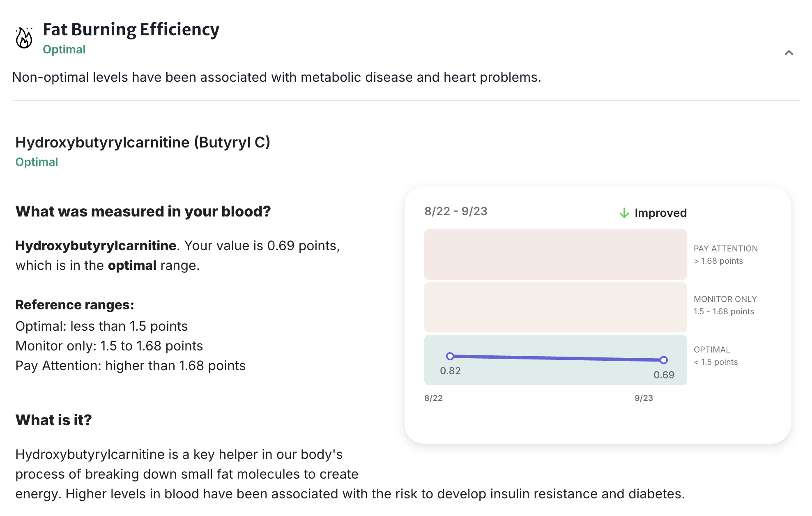
Task: Click the 0.69 data point on chart
Action: (664, 360)
